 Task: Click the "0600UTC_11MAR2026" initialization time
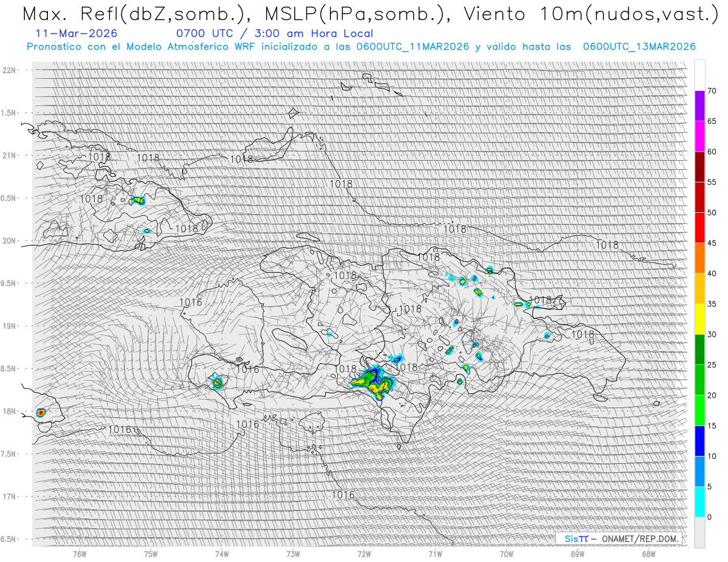tap(413, 47)
